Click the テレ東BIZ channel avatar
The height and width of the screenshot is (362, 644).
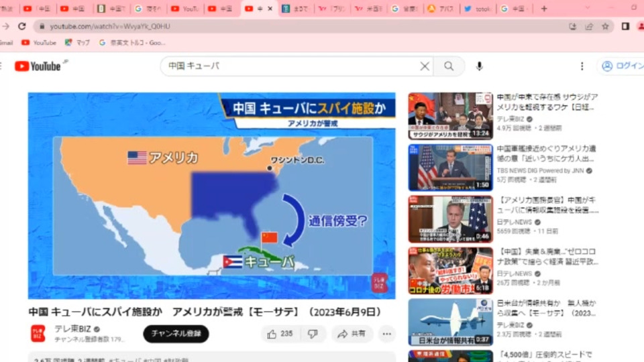click(38, 333)
